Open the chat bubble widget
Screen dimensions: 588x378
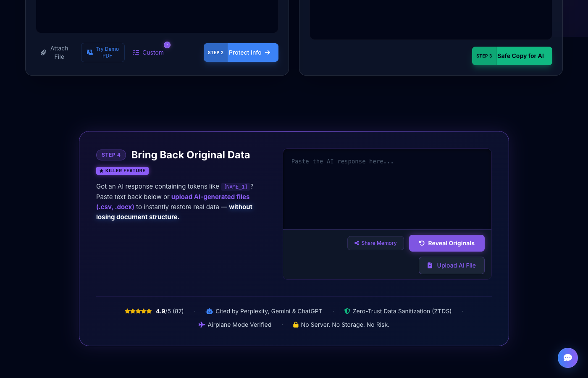click(568, 358)
